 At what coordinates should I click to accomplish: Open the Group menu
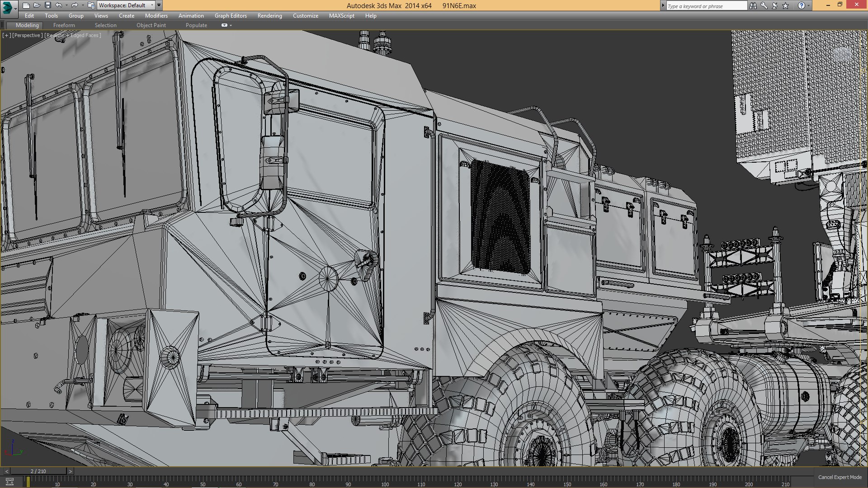(76, 16)
